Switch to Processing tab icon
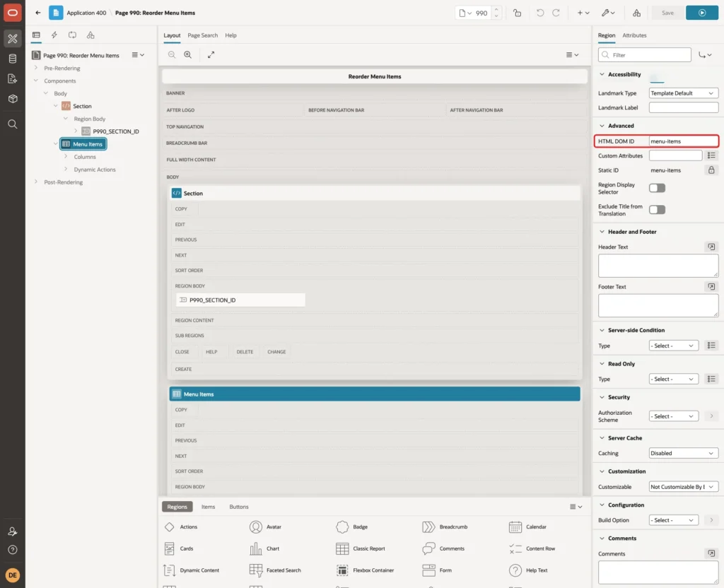Image resolution: width=724 pixels, height=588 pixels. [x=73, y=35]
